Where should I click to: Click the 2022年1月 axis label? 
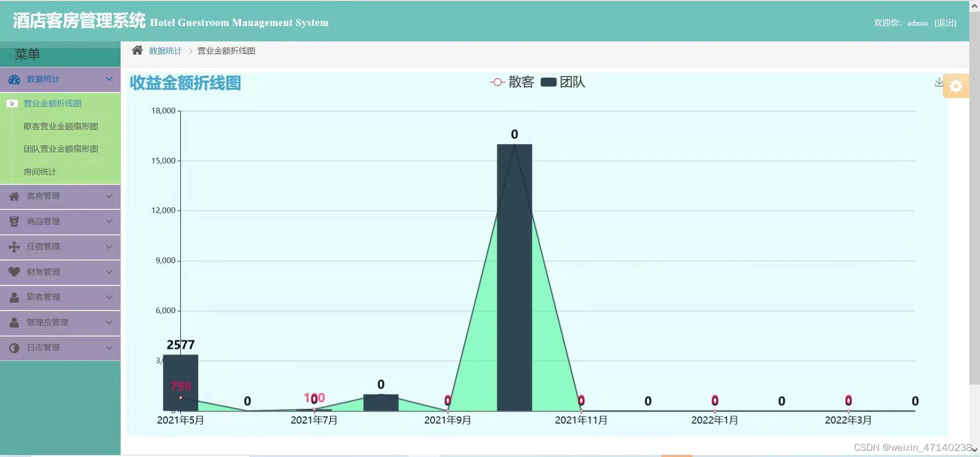tap(715, 420)
